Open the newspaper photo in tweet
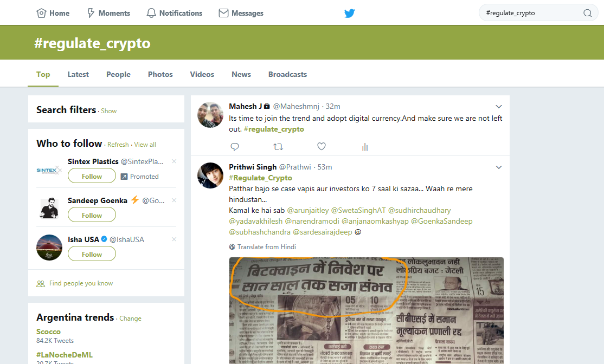Screen dimensions: 604x364 (x=367, y=310)
